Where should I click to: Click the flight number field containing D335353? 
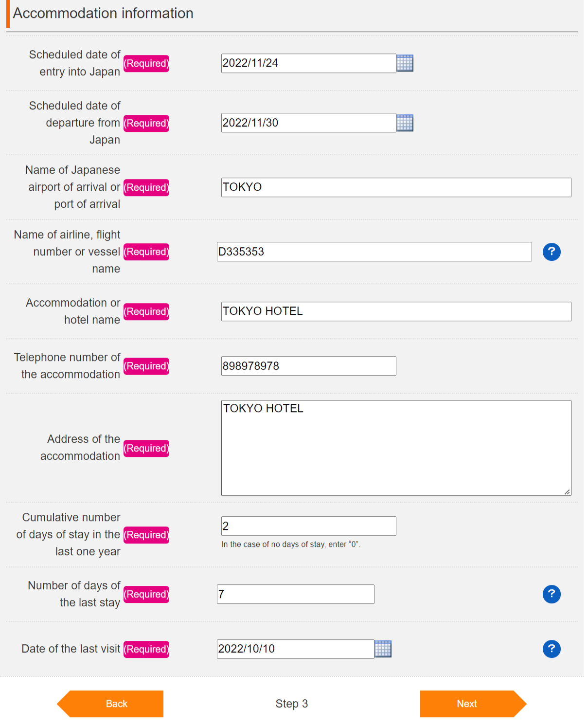[x=374, y=252]
